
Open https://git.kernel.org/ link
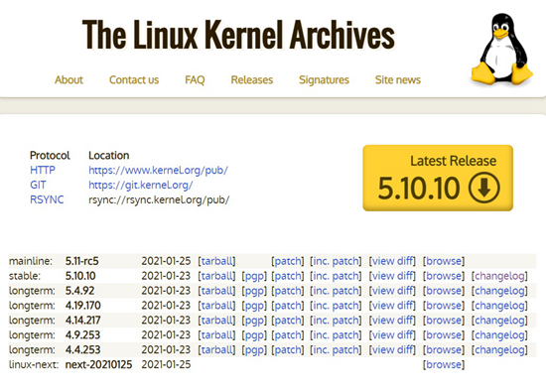point(140,185)
